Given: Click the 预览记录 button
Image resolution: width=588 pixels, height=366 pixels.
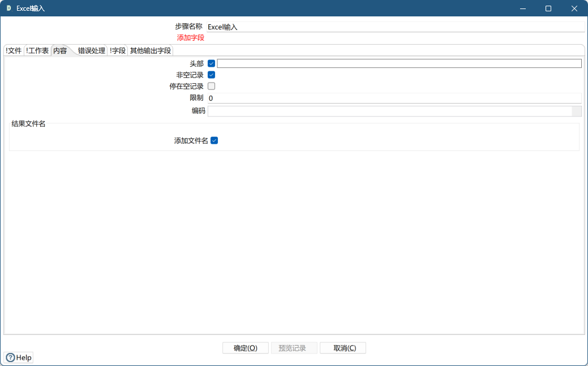Looking at the screenshot, I should point(294,347).
